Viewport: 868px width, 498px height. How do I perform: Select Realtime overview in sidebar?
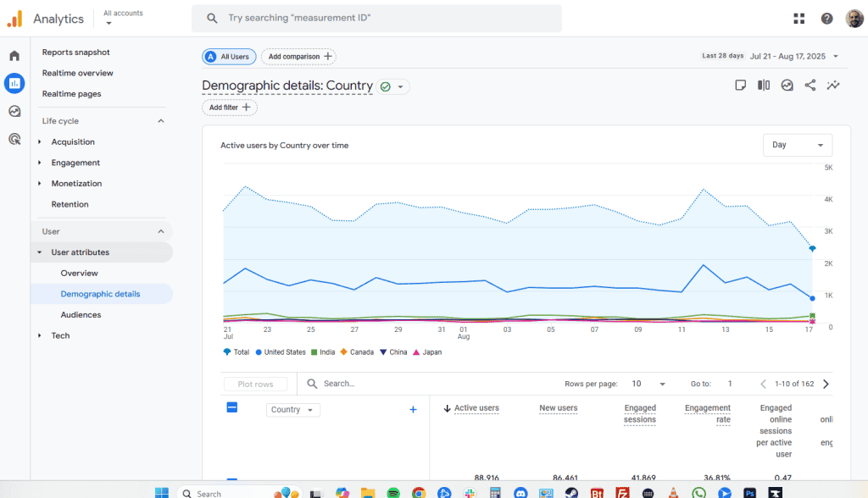click(x=77, y=73)
